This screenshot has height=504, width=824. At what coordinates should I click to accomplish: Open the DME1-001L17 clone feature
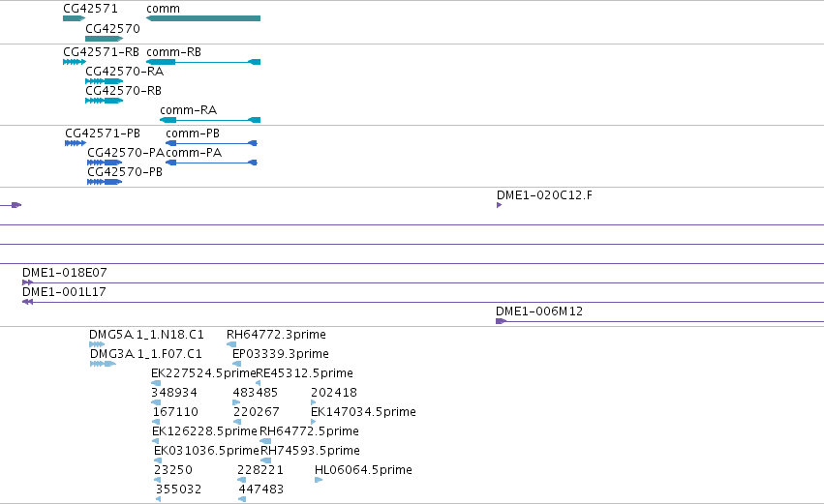423,302
